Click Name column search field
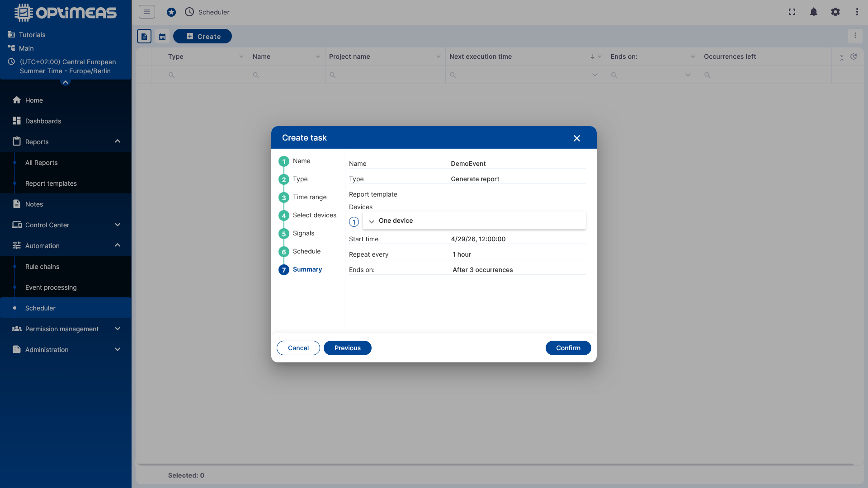Screen dimensions: 868x488 click(x=287, y=75)
